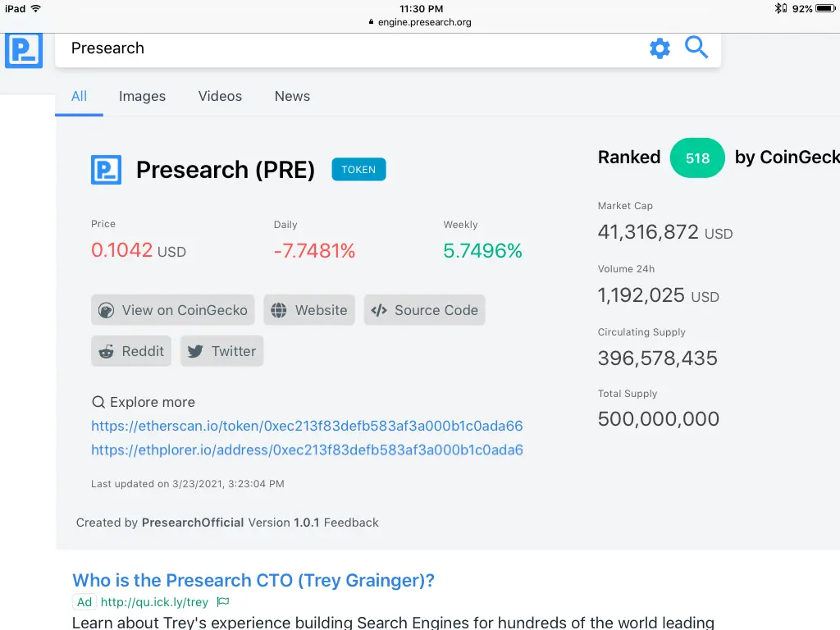Click the Ad label badge
Screen dimensions: 840x630
pos(84,602)
